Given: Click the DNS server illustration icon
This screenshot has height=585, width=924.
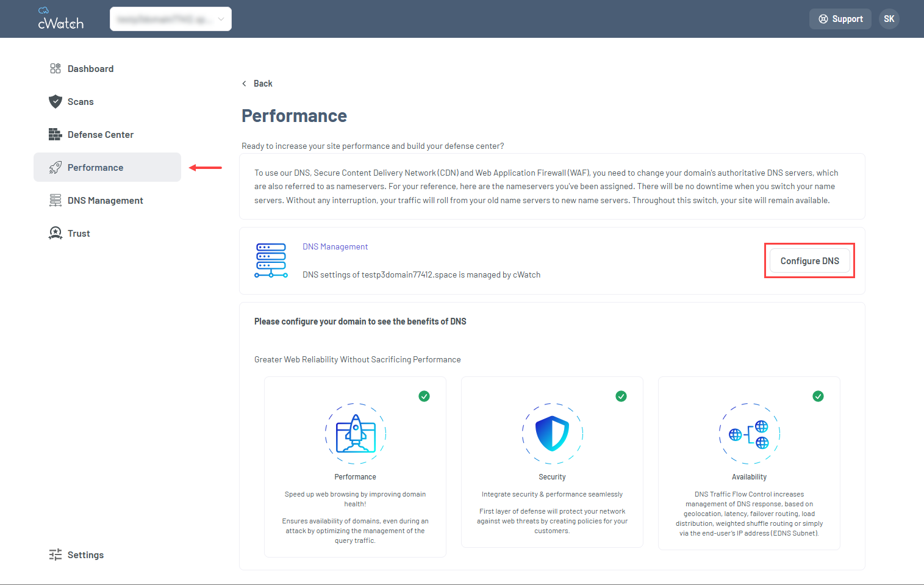Looking at the screenshot, I should pyautogui.click(x=271, y=260).
